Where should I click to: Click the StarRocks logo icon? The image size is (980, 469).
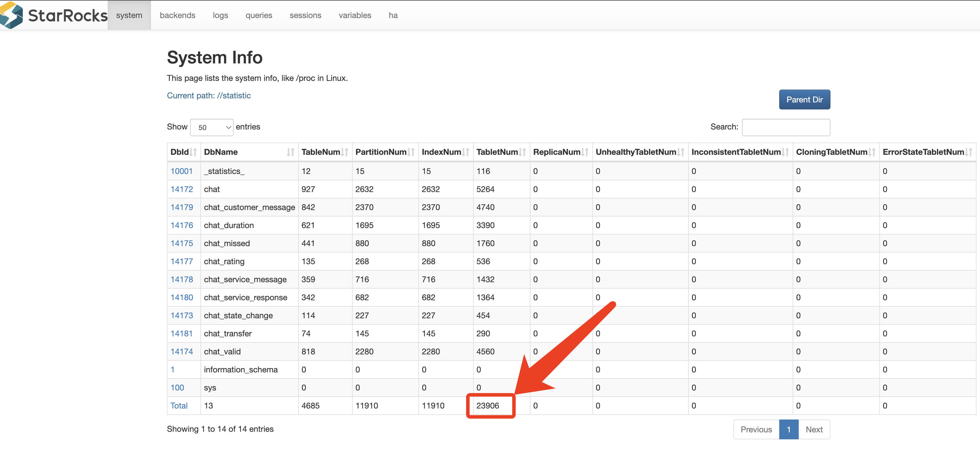(x=11, y=15)
